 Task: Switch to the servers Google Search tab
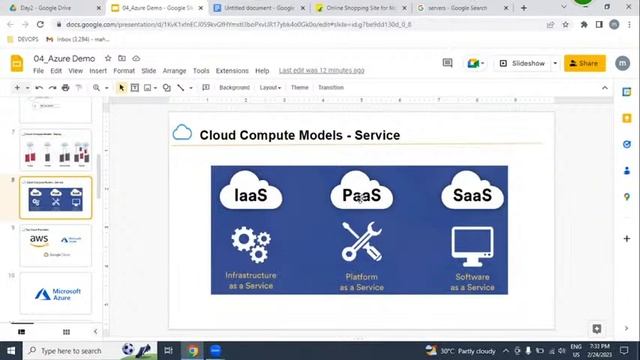tap(462, 8)
